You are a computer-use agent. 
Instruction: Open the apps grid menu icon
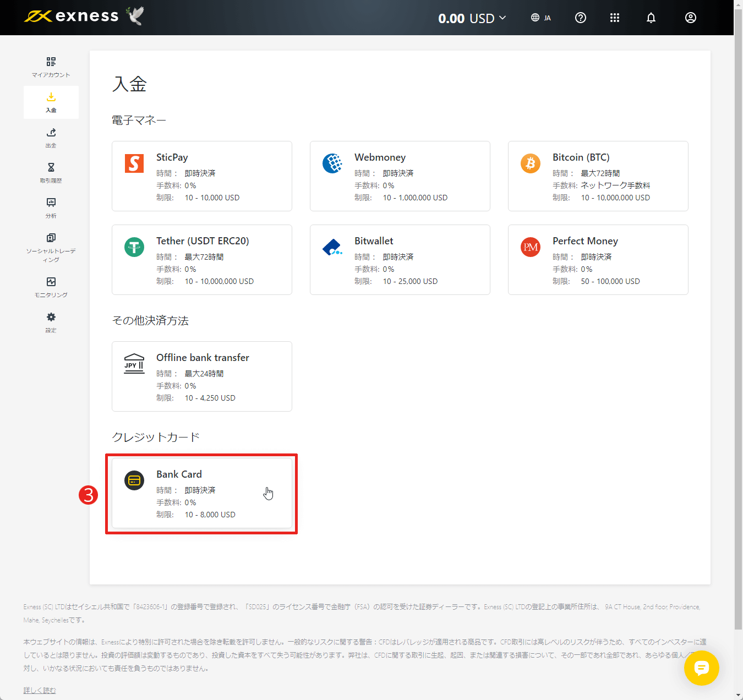tap(615, 18)
